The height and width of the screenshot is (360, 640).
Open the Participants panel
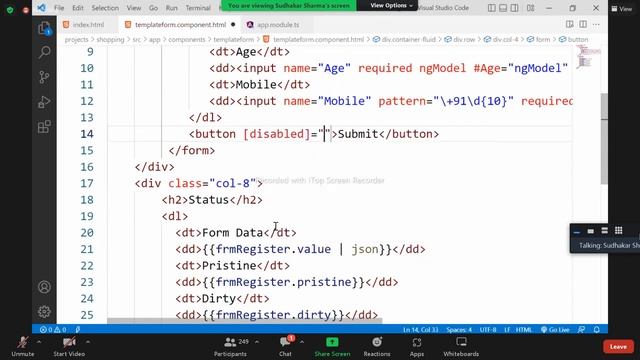click(231, 347)
